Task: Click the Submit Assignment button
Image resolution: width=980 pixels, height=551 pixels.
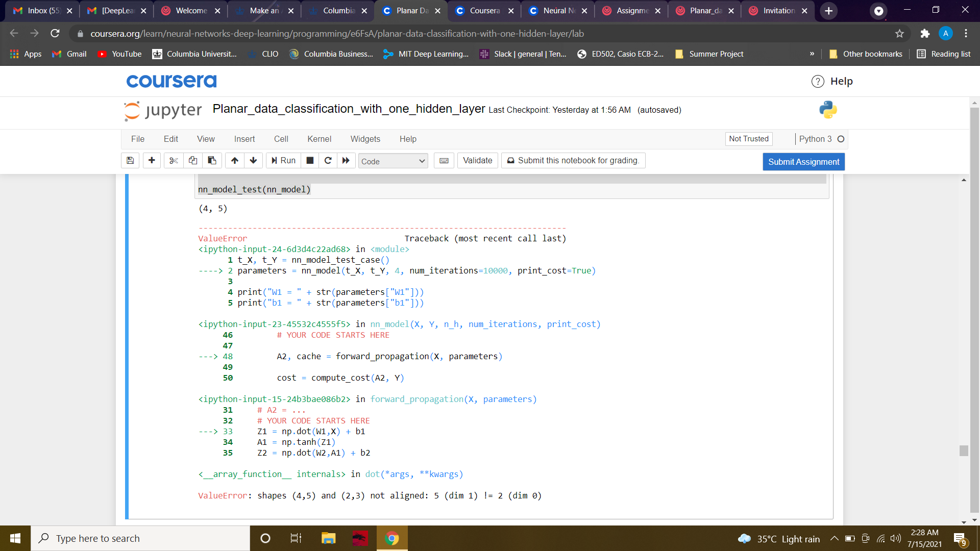Action: point(803,162)
